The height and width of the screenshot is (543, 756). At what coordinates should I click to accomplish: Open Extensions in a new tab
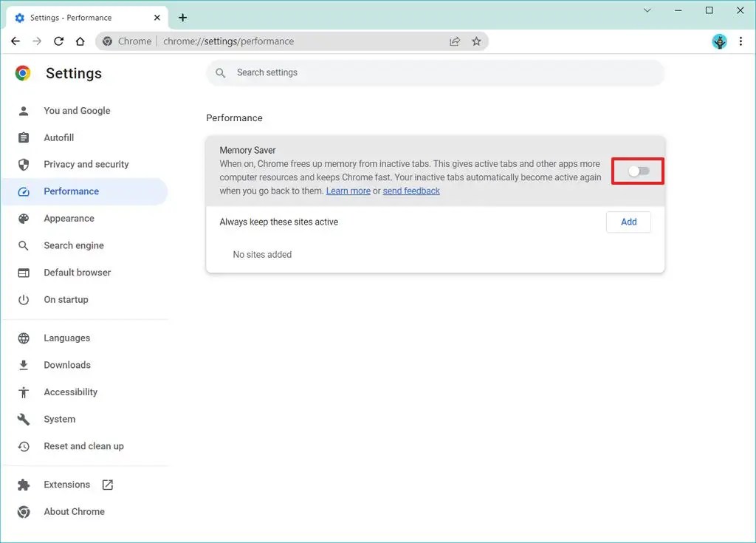click(x=66, y=484)
